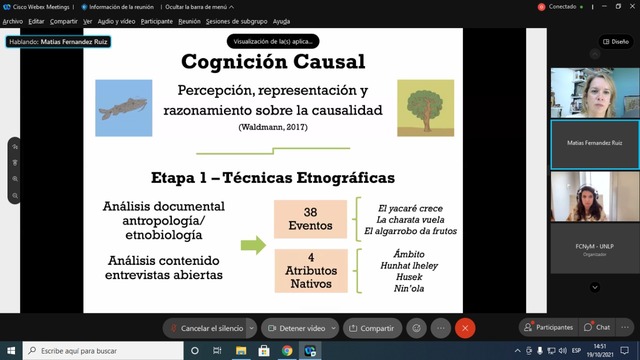Toggle the Chat panel

pyautogui.click(x=597, y=327)
